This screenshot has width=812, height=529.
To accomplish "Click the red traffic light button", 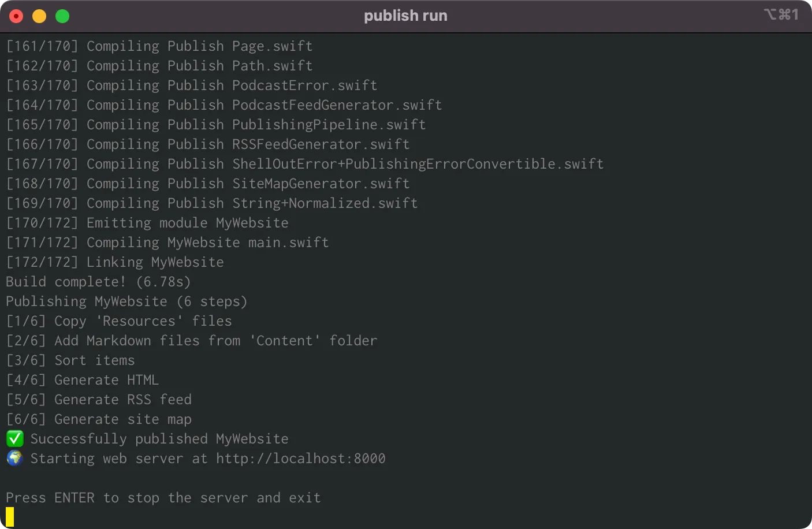I will [16, 16].
